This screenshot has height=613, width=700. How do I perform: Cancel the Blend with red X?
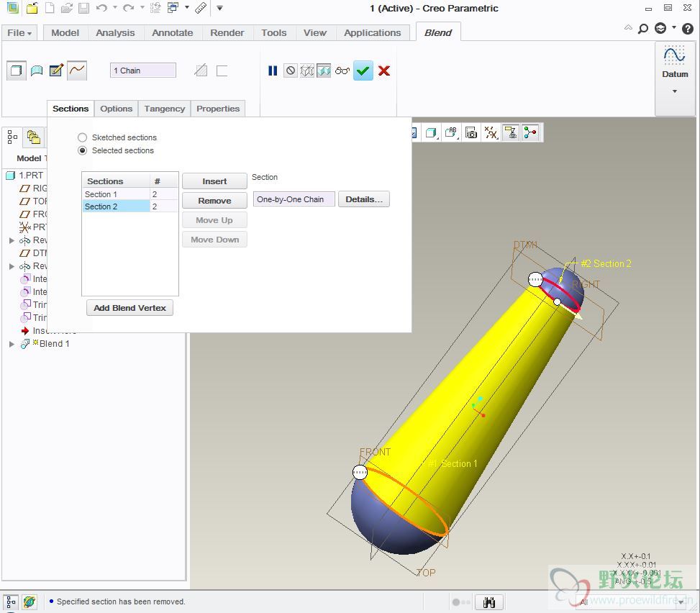coord(384,71)
